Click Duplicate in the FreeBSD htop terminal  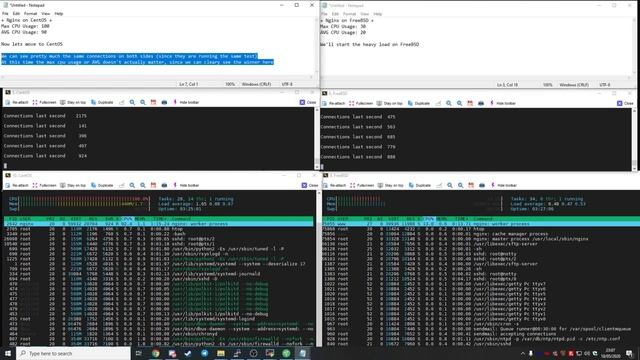click(x=420, y=185)
